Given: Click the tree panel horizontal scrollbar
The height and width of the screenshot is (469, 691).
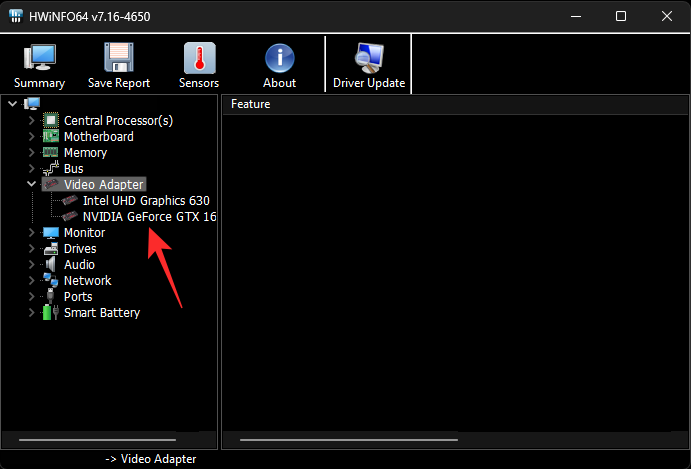Looking at the screenshot, I should pyautogui.click(x=97, y=439).
